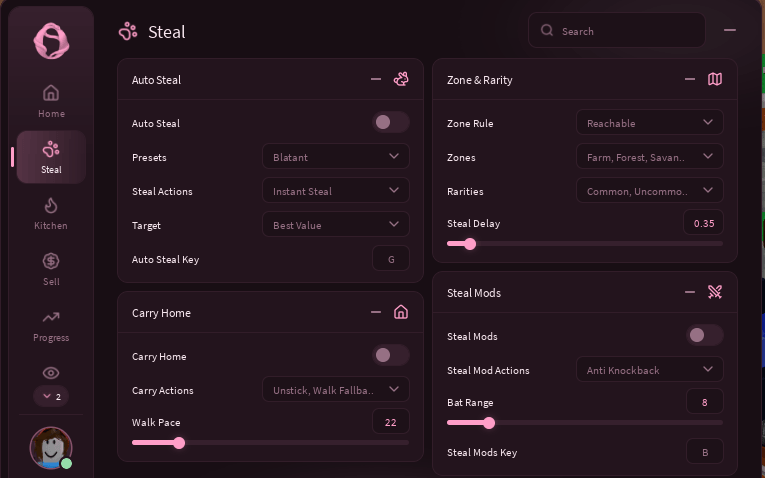
Task: Switch to the Progress sidebar tab
Action: 51,325
